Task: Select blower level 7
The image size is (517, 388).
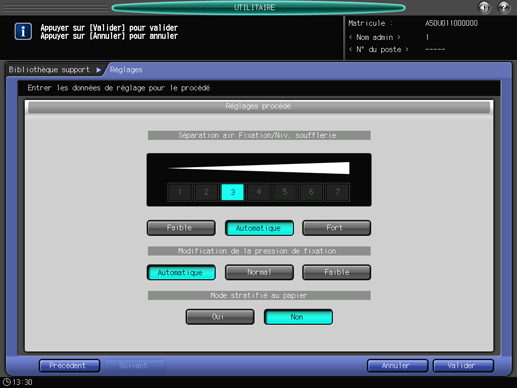Action: (337, 192)
